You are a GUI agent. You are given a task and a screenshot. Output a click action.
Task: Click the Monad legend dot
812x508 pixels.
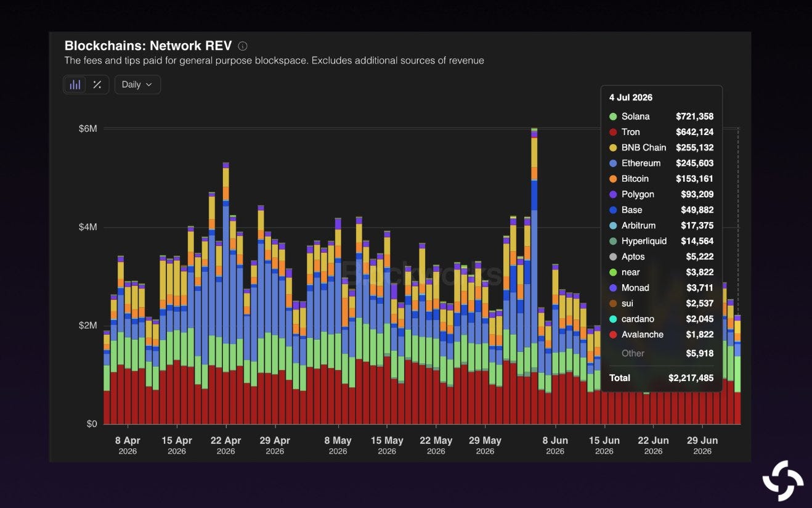(613, 288)
